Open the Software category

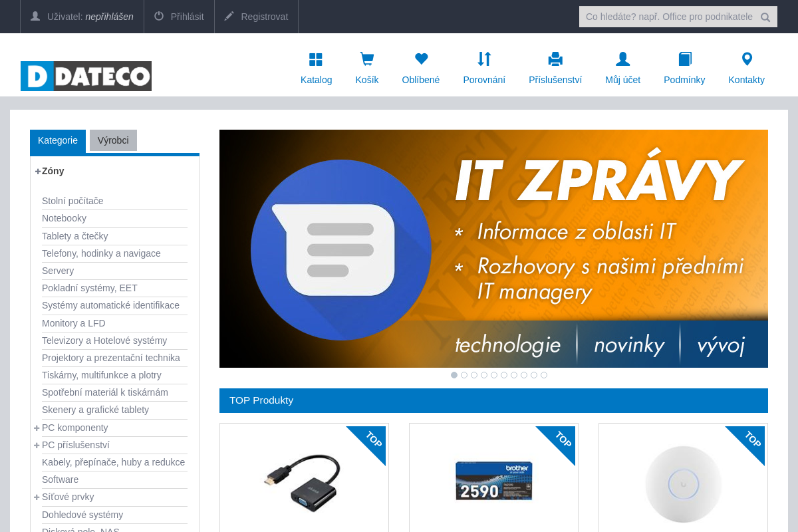pyautogui.click(x=60, y=479)
